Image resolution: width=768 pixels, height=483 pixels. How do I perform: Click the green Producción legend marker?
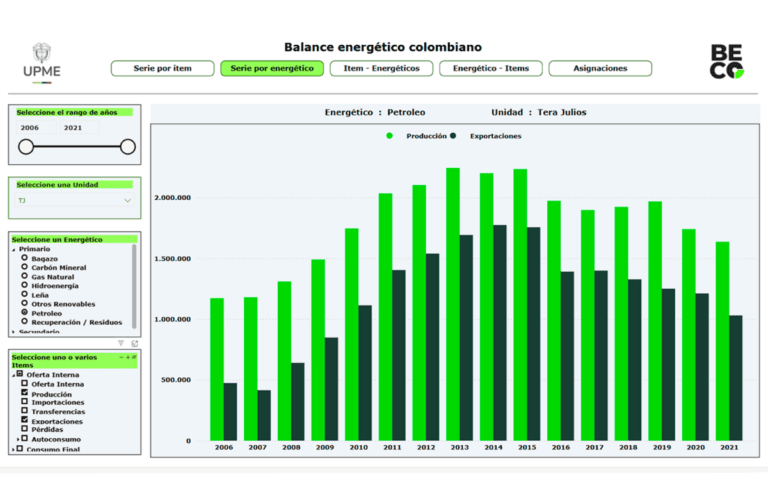coord(390,135)
